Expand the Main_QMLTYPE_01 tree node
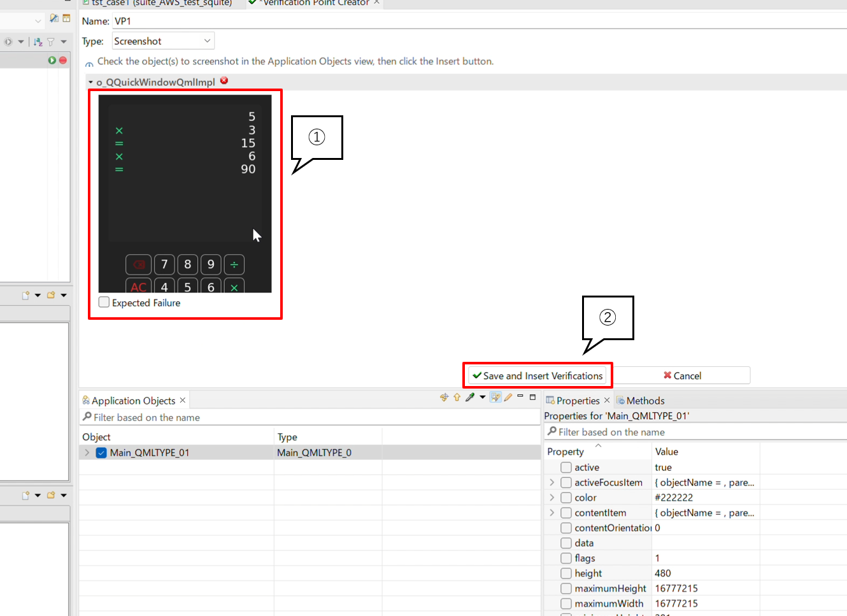Image resolution: width=847 pixels, height=616 pixels. click(87, 453)
